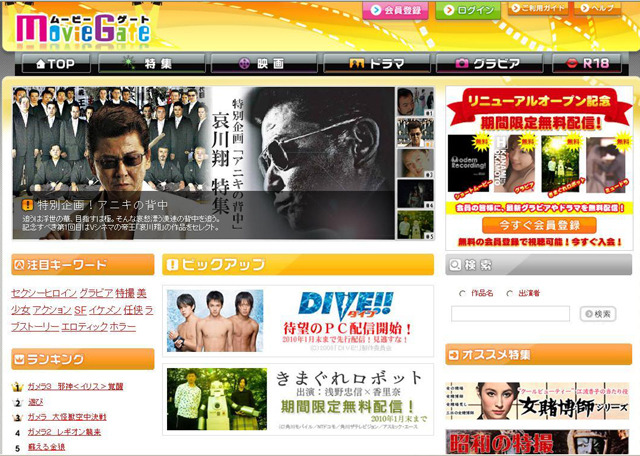Viewport: 640px width, 456px height.
Task: Open the DIVE!! pickup banner
Action: 298,320
